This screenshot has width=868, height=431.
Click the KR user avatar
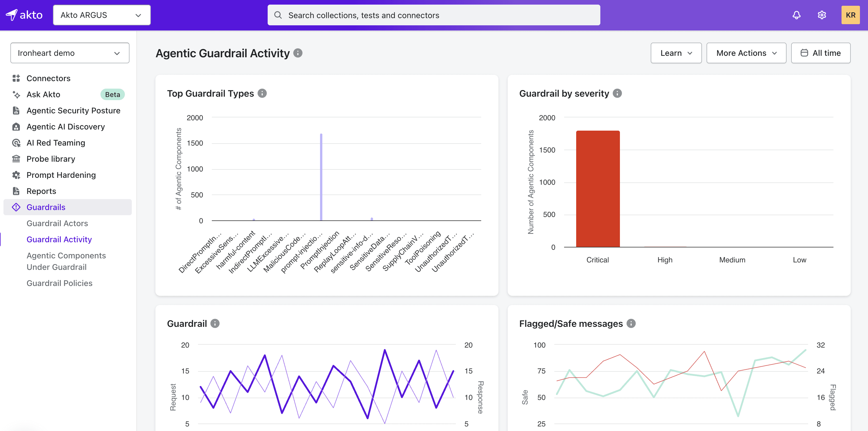click(850, 15)
